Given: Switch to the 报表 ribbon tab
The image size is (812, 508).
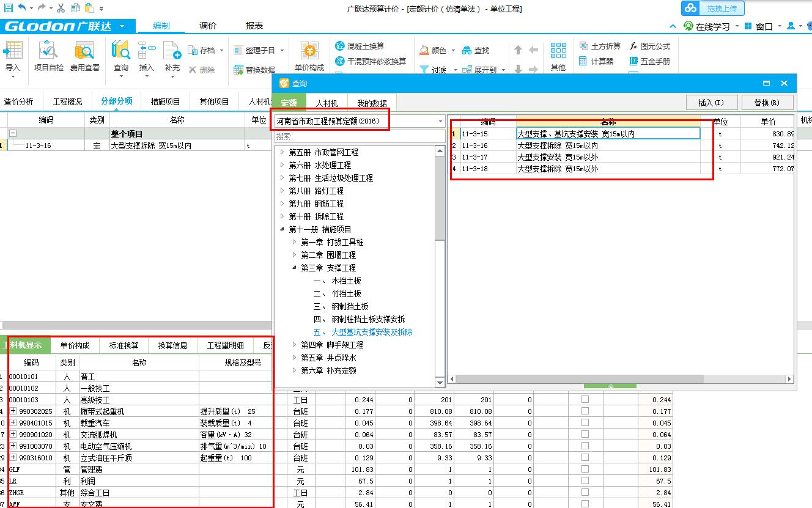Looking at the screenshot, I should coord(254,26).
